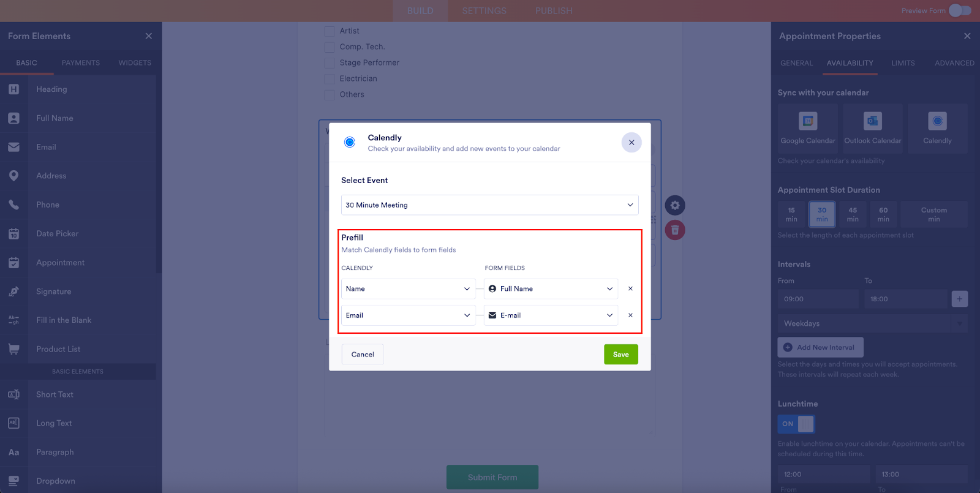Viewport: 980px width, 493px height.
Task: Click the Email envelope icon in sidebar
Action: coord(13,147)
